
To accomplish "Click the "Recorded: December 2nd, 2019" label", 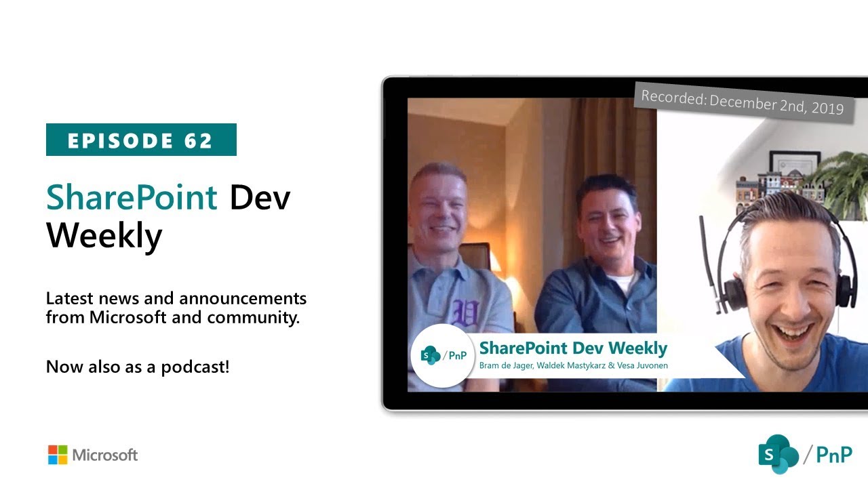I will coord(743,102).
